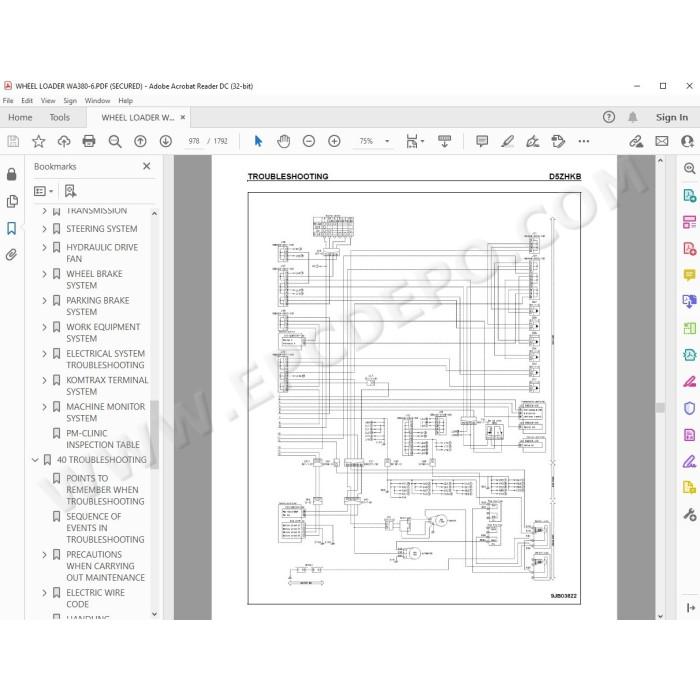Go to the previous page arrow
This screenshot has height=700, width=700.
click(140, 141)
